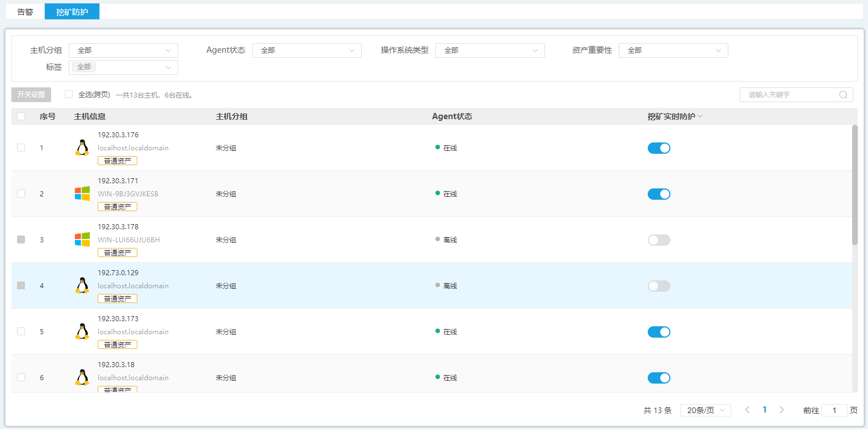Click the vertical scrollbar of host table
This screenshot has width=868, height=429.
[x=854, y=184]
